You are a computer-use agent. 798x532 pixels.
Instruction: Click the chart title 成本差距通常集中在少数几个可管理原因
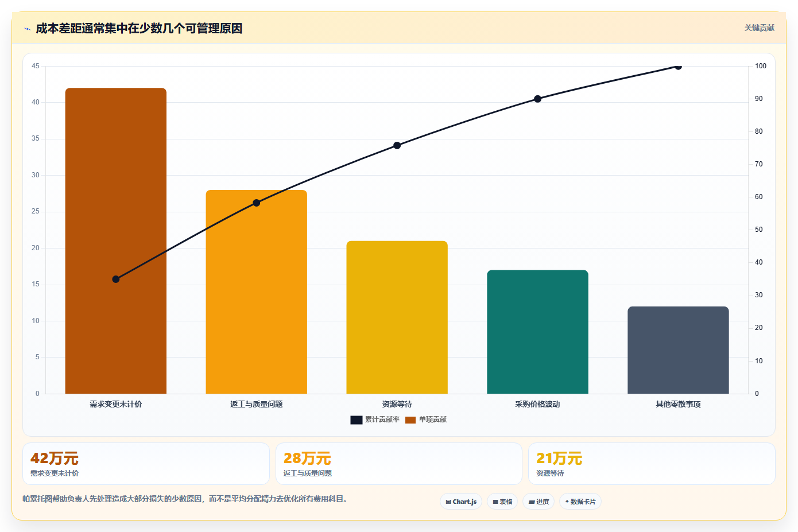(139, 28)
